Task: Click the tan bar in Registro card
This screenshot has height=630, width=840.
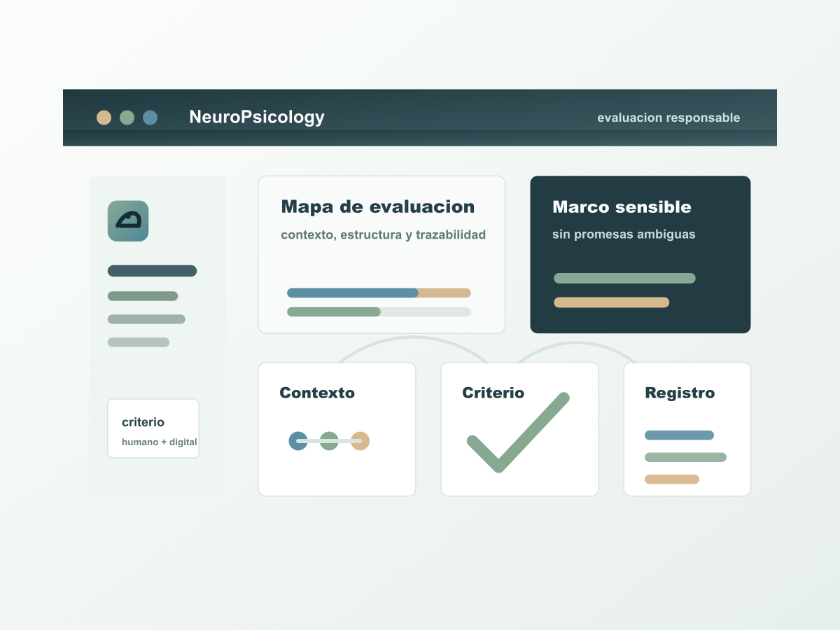Action: 672,479
